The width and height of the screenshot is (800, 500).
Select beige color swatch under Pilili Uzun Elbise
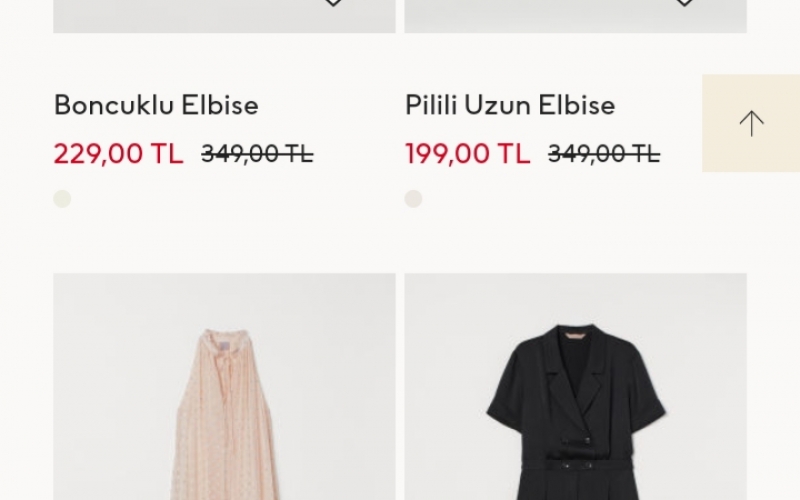point(413,198)
